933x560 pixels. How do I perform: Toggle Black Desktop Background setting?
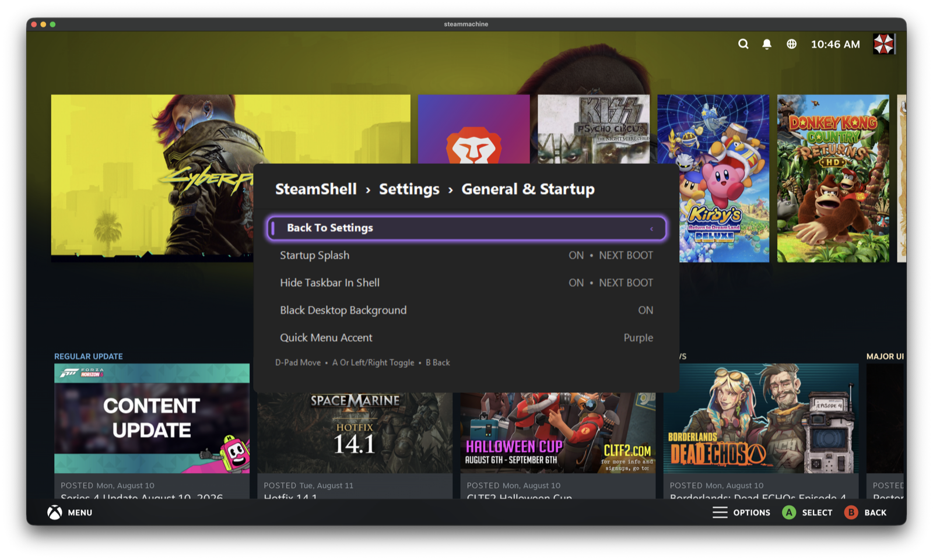tap(466, 310)
